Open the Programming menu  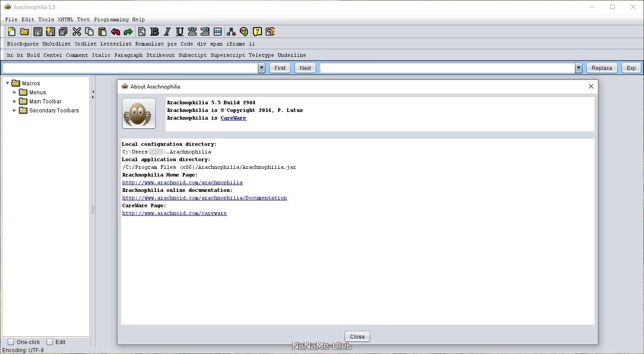tap(112, 19)
